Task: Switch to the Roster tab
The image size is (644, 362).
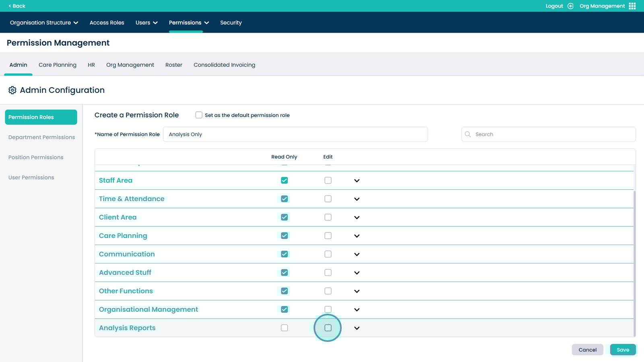Action: point(173,65)
